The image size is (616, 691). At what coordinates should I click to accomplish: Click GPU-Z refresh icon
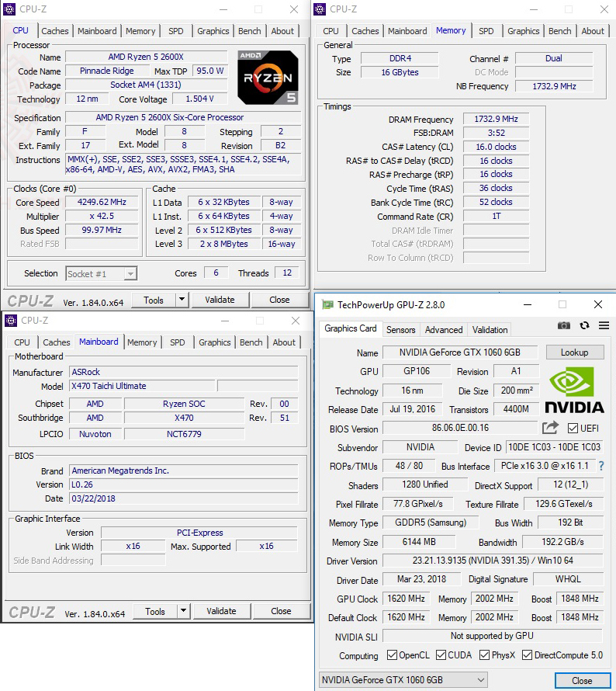point(584,325)
